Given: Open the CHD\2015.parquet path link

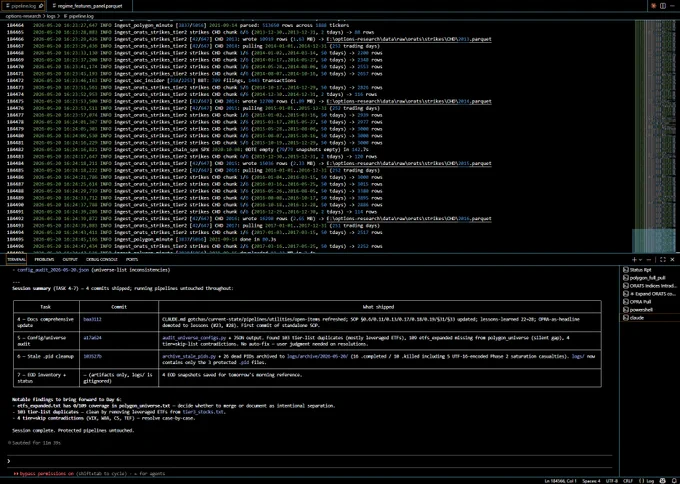Looking at the screenshot, I should [x=409, y=164].
